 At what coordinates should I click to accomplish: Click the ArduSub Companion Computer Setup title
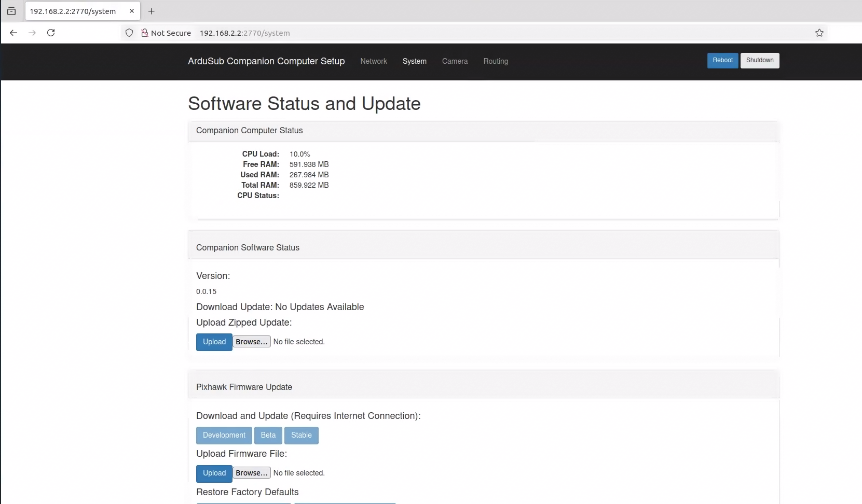pos(266,61)
